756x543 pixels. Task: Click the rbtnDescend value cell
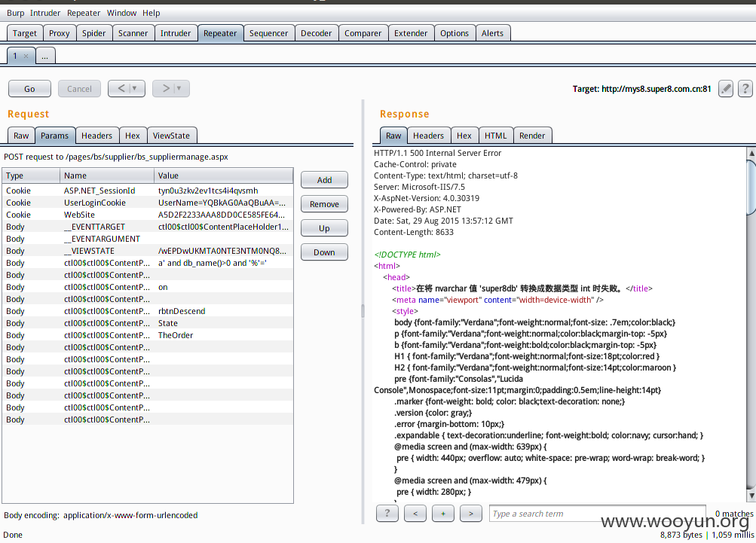click(x=224, y=311)
